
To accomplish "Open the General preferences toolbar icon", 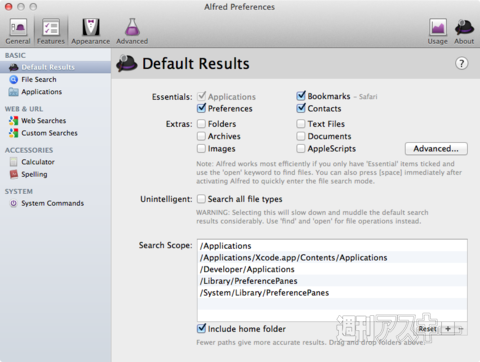I will tap(18, 31).
